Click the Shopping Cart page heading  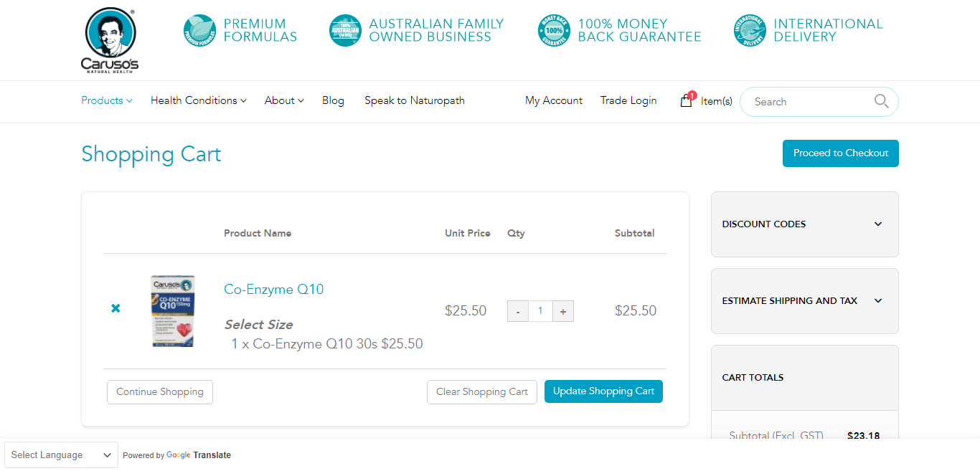click(x=151, y=154)
